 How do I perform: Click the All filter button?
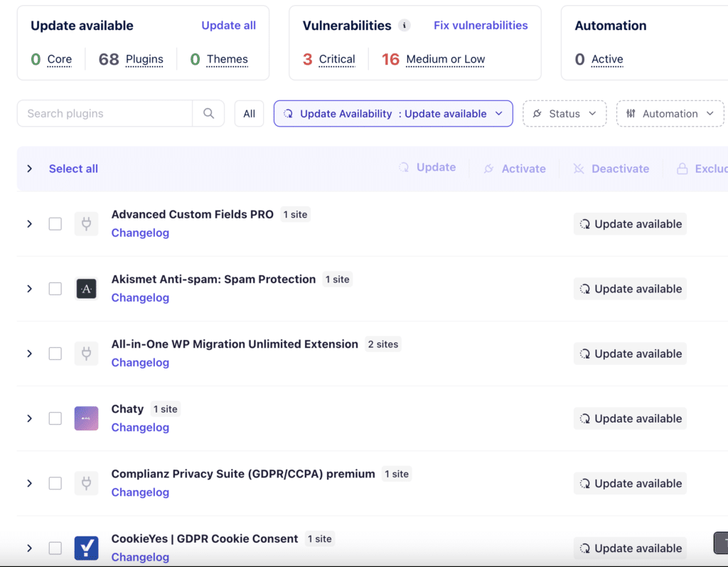point(250,113)
